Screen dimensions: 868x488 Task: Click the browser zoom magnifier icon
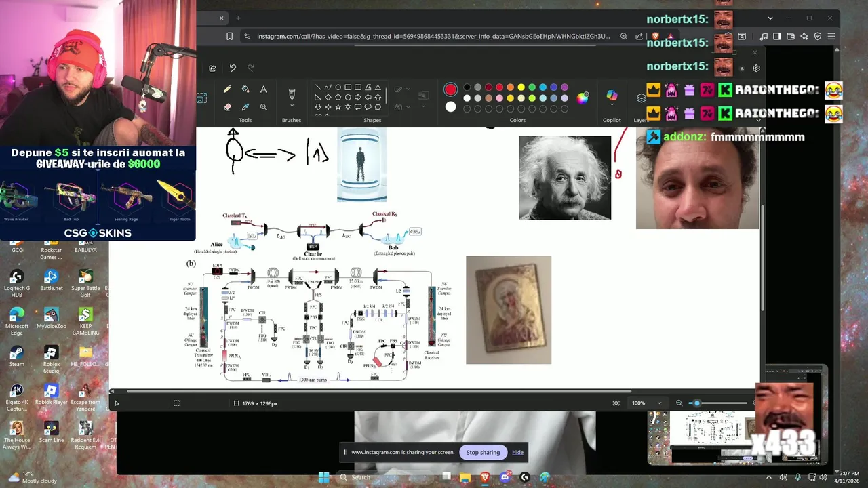tap(623, 37)
